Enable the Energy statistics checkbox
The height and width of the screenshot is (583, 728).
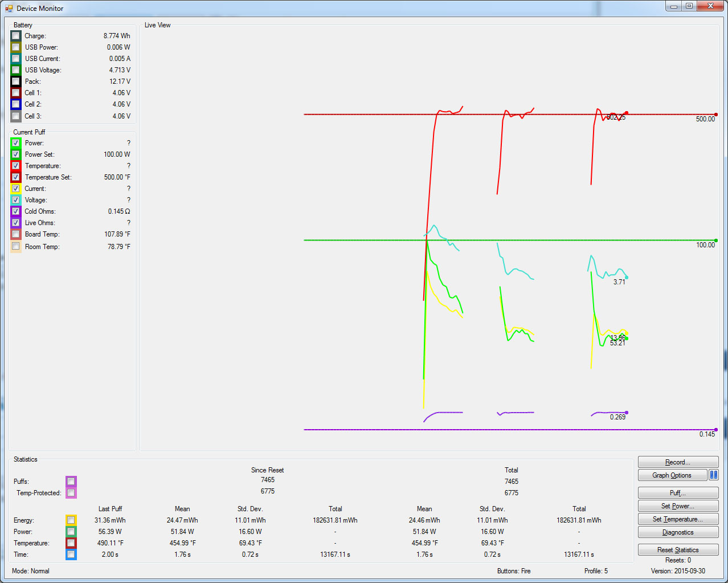tap(71, 520)
